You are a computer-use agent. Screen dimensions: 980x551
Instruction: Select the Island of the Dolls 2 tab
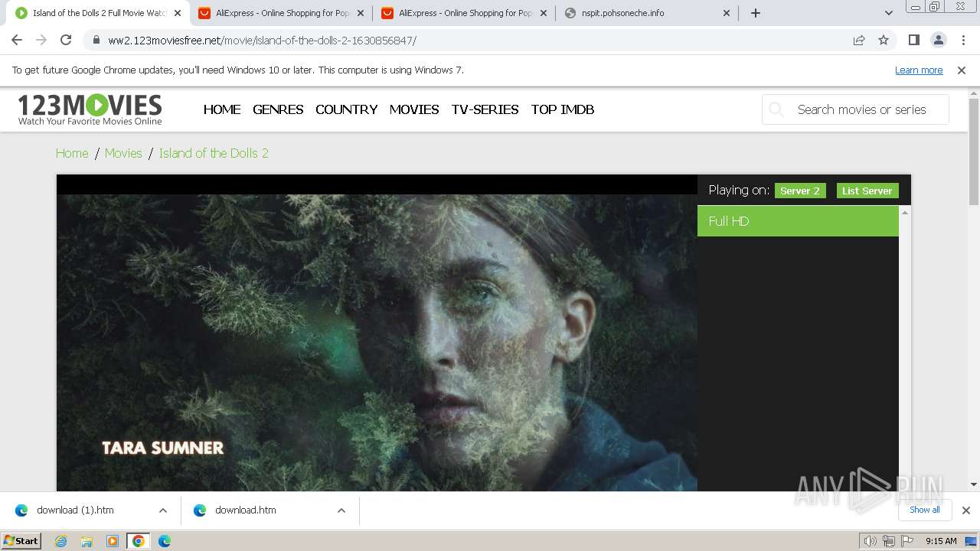tap(97, 13)
